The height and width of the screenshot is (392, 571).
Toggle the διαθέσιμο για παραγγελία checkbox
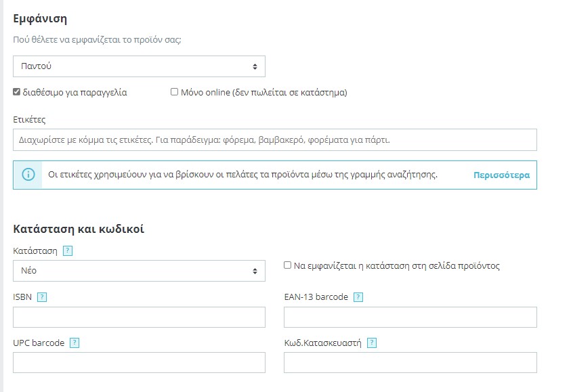[17, 92]
